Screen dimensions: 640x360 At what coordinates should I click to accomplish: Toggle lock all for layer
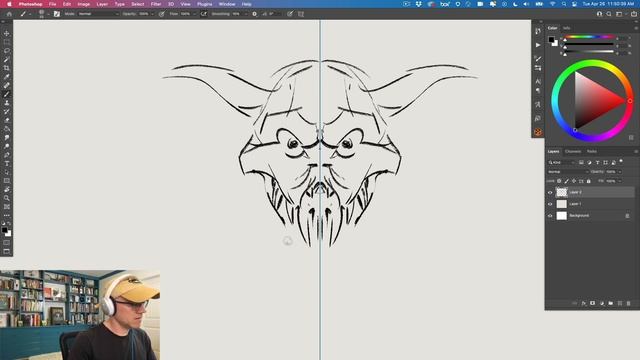coord(589,181)
